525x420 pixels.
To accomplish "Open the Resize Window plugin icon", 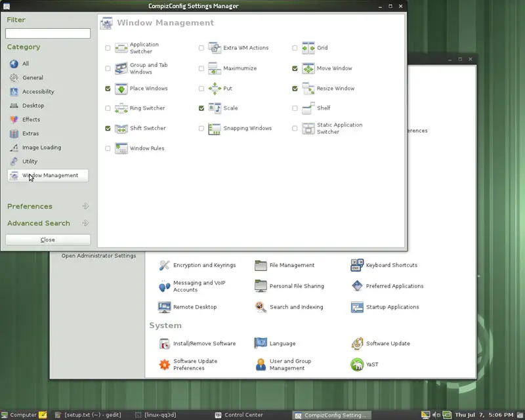I will tap(308, 89).
